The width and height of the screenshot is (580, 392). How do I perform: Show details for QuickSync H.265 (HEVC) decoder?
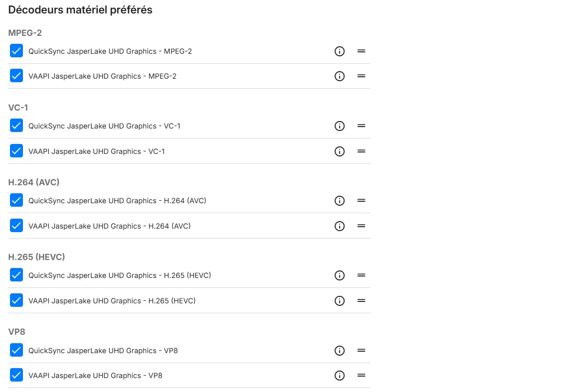(340, 275)
